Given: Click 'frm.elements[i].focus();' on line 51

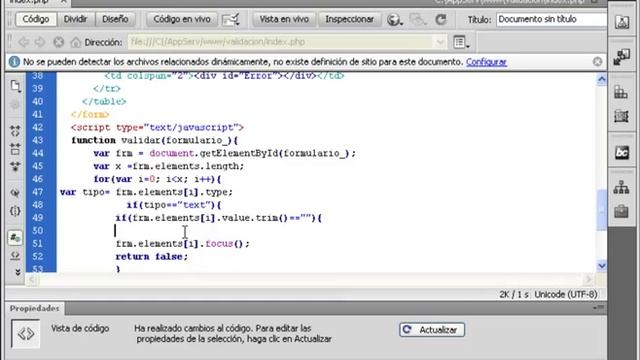Looking at the screenshot, I should pos(182,244).
